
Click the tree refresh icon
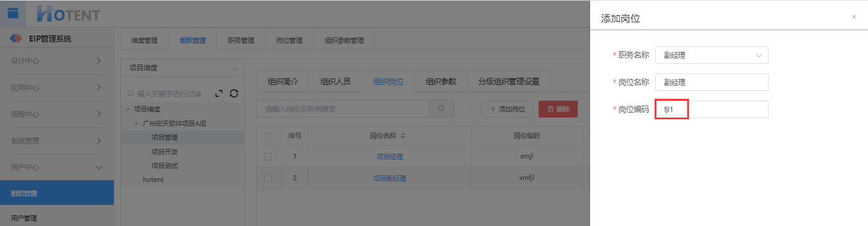click(x=234, y=93)
